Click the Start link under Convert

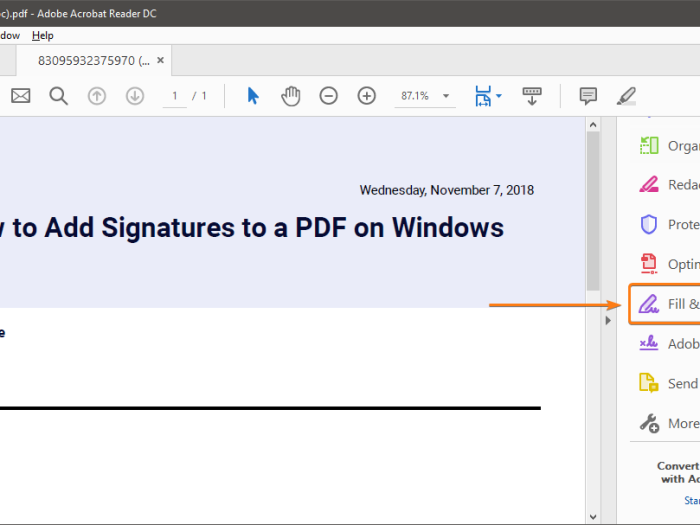click(x=692, y=500)
